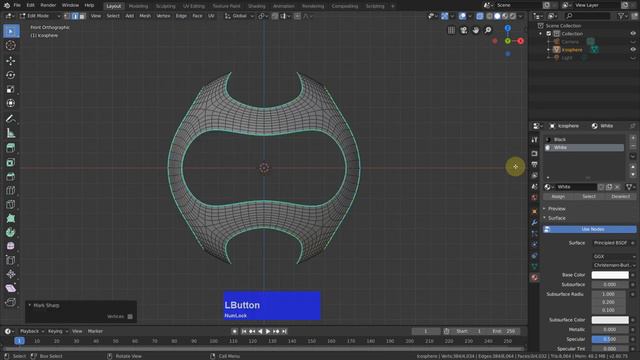Open the Christensen-Burley subsurface method dropdown
The height and width of the screenshot is (360, 640).
point(614,265)
